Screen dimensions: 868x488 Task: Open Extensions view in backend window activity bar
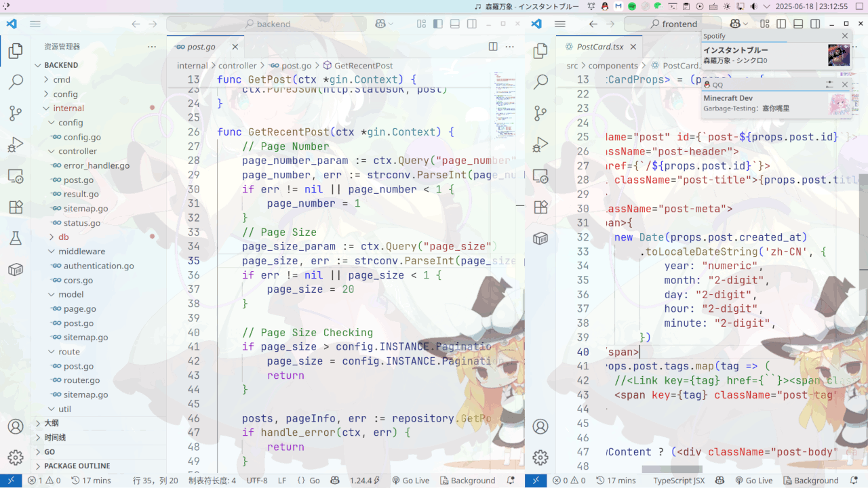(x=15, y=207)
